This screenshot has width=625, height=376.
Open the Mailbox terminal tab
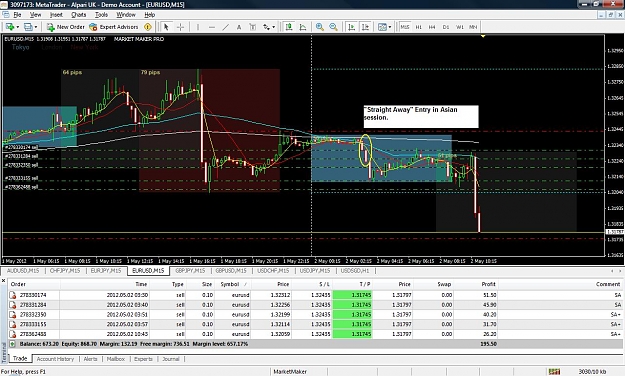click(x=116, y=359)
